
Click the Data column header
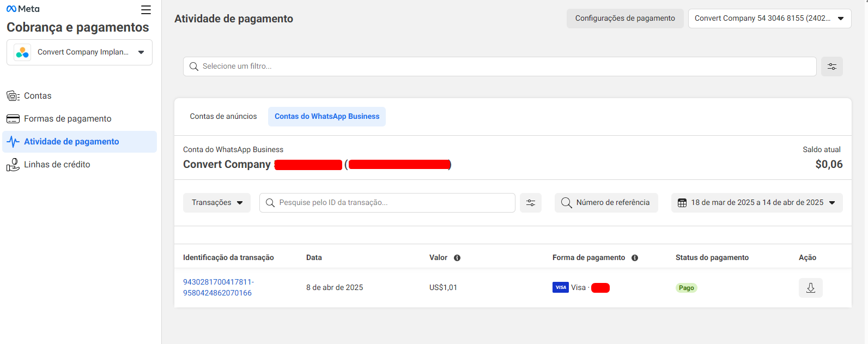pos(314,258)
